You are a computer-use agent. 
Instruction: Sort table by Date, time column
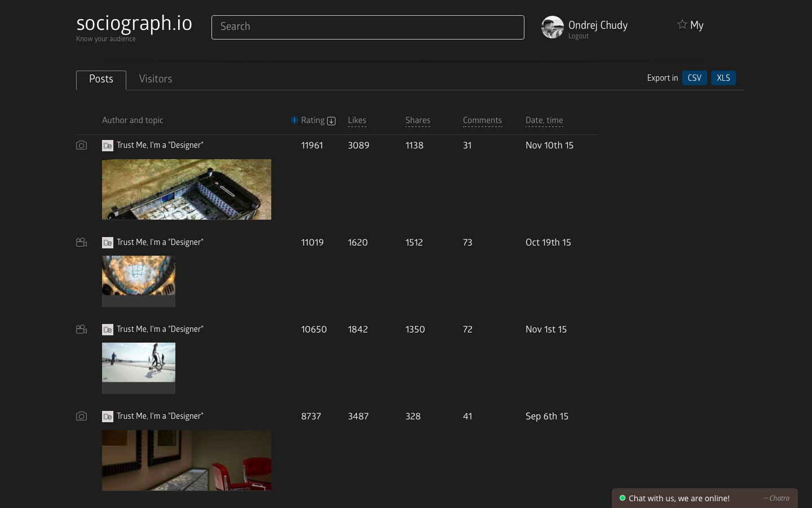click(544, 120)
